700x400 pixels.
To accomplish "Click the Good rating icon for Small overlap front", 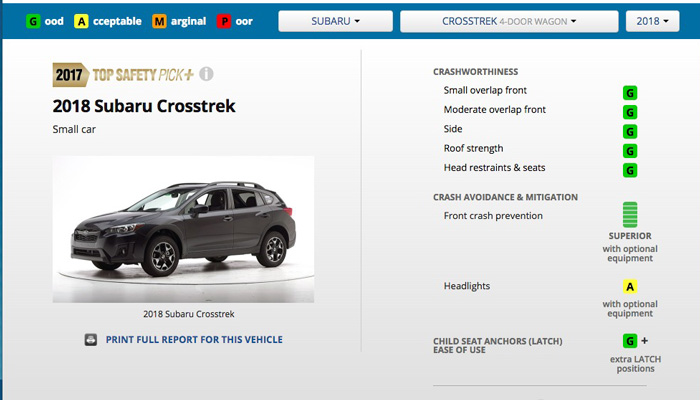I will click(630, 93).
